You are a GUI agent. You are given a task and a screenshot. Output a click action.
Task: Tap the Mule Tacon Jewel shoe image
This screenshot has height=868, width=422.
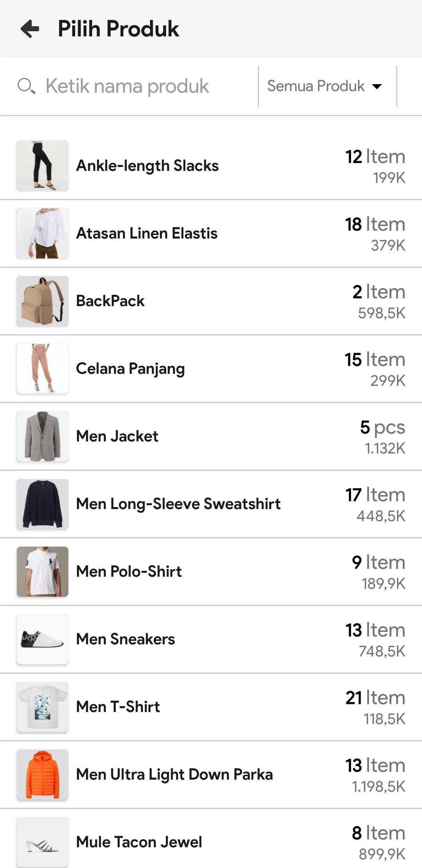tap(42, 842)
